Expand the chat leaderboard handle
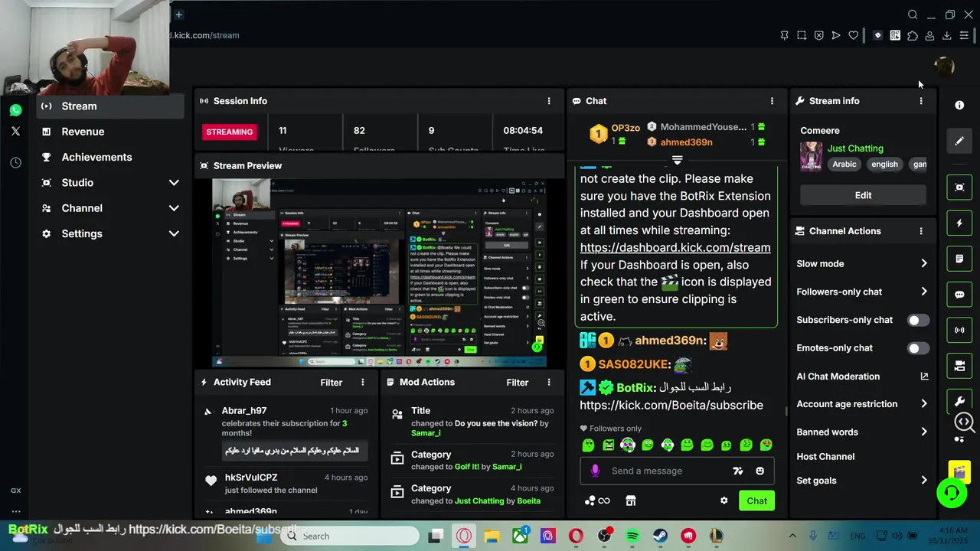The width and height of the screenshot is (980, 551). (x=677, y=160)
